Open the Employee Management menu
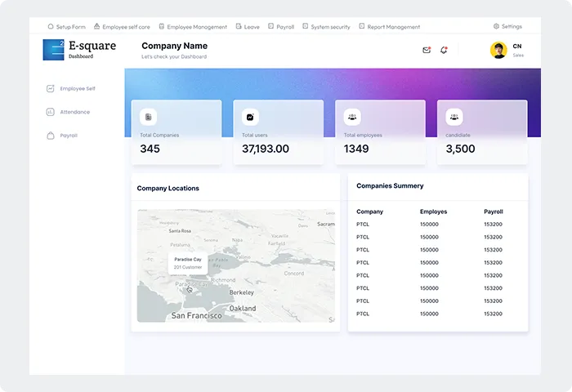 tap(193, 27)
